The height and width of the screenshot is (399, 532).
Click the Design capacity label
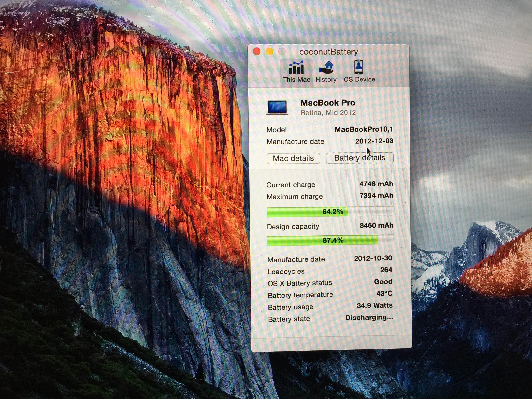point(293,227)
